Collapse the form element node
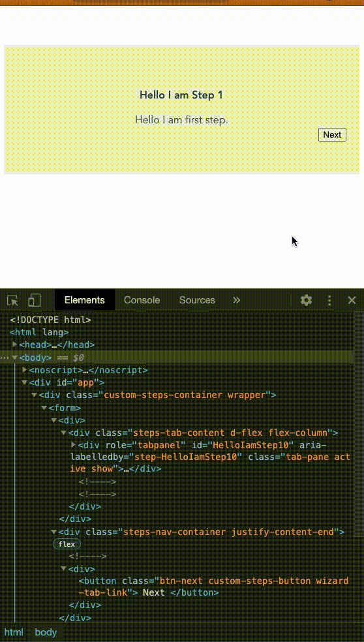 44,408
